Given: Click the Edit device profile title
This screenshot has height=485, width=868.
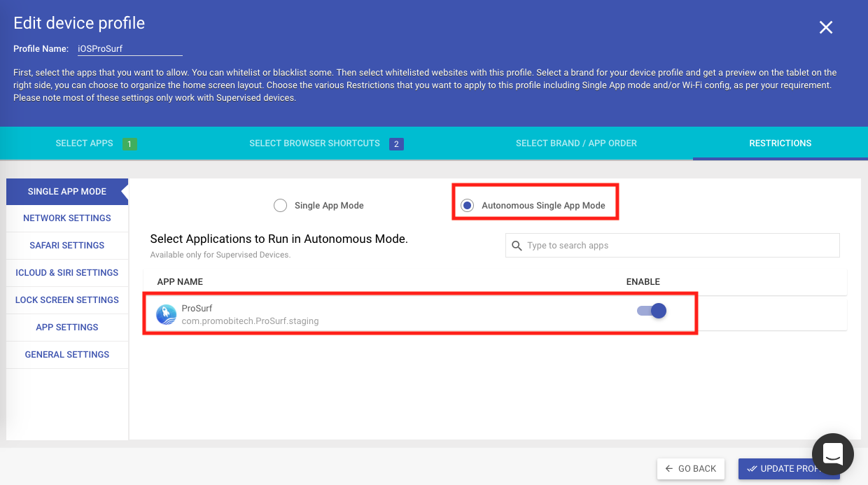Looking at the screenshot, I should click(x=79, y=23).
